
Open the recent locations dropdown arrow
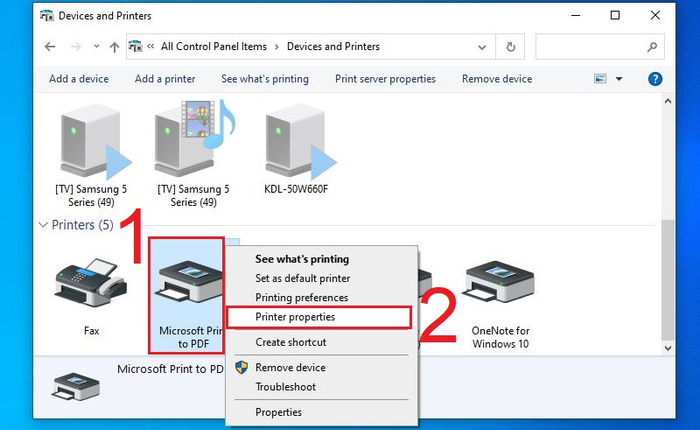(96, 46)
